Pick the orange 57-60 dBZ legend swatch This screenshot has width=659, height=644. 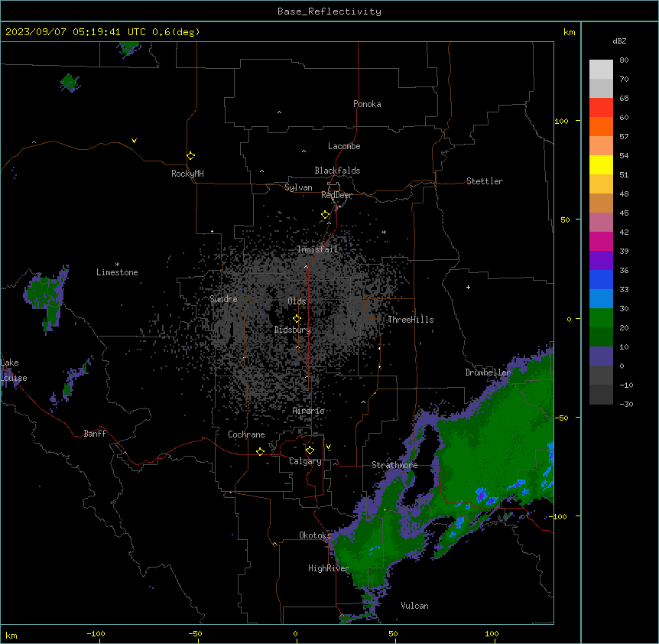pos(601,126)
